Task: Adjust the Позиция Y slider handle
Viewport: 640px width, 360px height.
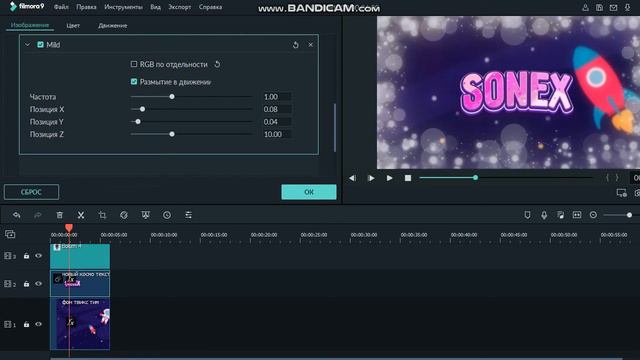Action: [x=138, y=122]
